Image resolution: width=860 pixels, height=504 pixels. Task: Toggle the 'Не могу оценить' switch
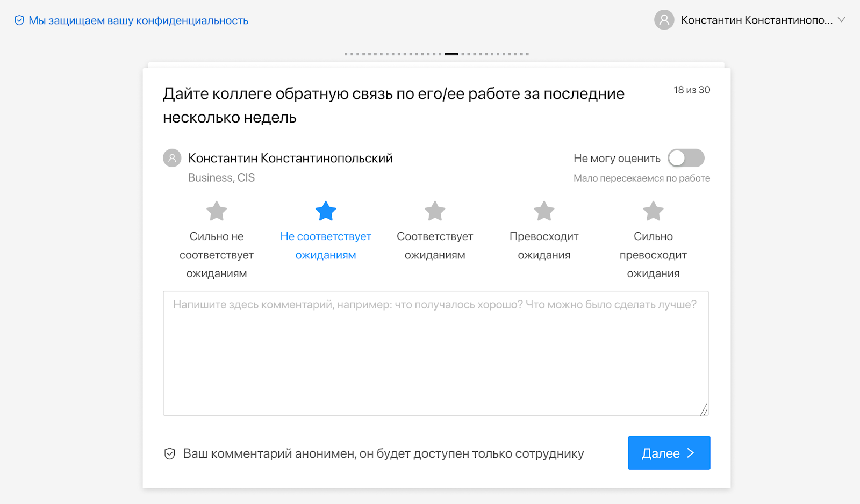tap(686, 158)
